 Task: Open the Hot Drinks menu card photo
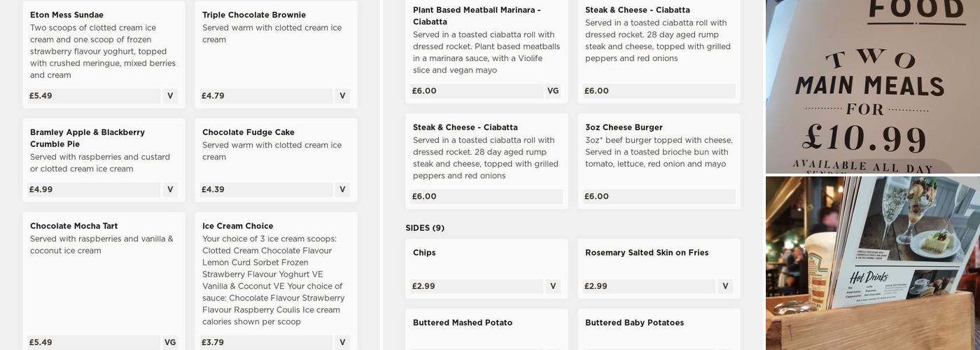[872, 262]
